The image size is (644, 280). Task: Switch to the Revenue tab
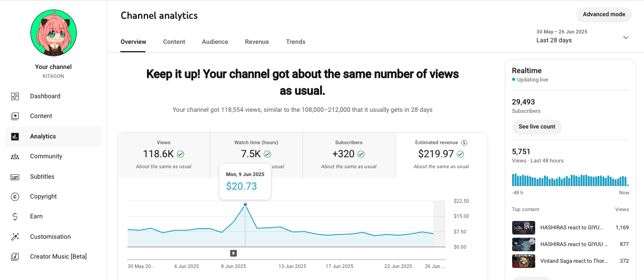tap(257, 42)
